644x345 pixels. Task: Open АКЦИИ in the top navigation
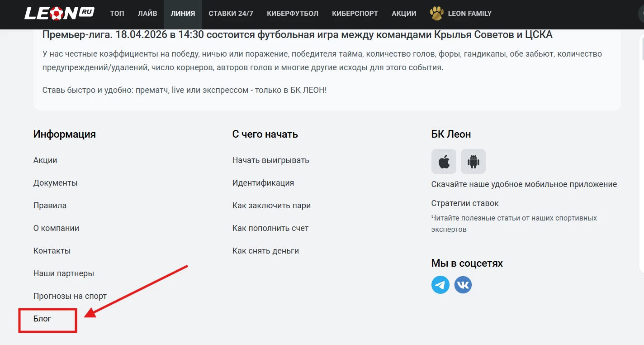404,14
